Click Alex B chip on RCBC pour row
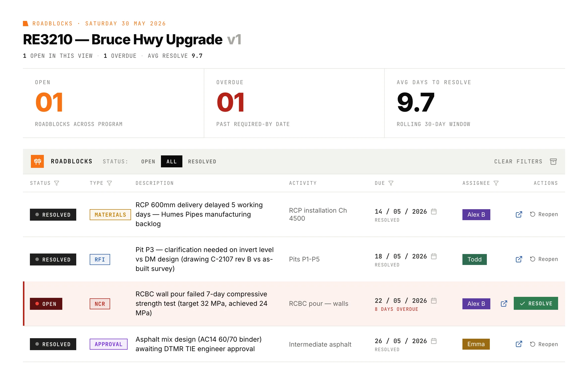The image size is (588, 385). coord(476,304)
